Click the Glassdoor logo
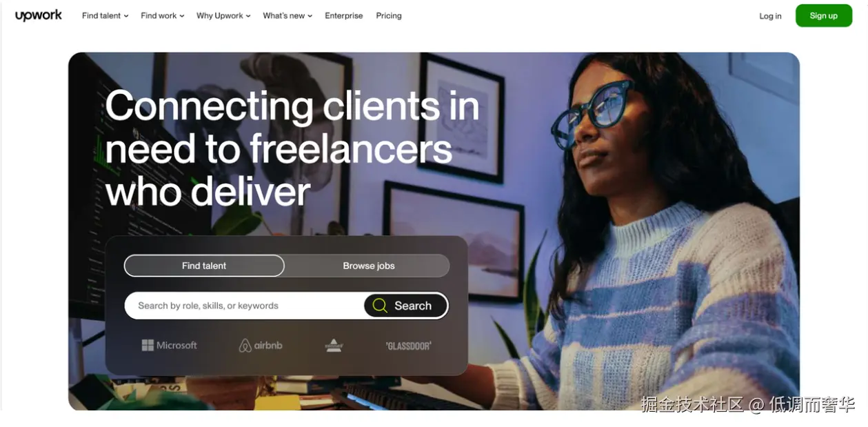 tap(408, 346)
